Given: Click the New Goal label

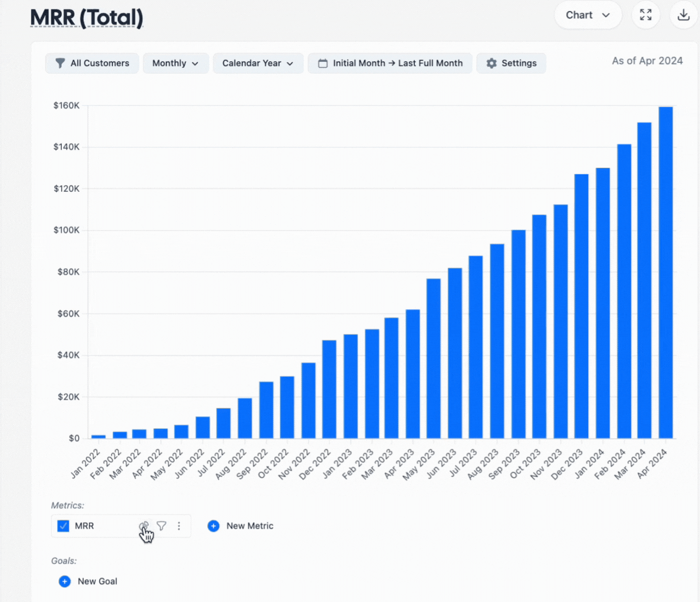Looking at the screenshot, I should point(97,581).
